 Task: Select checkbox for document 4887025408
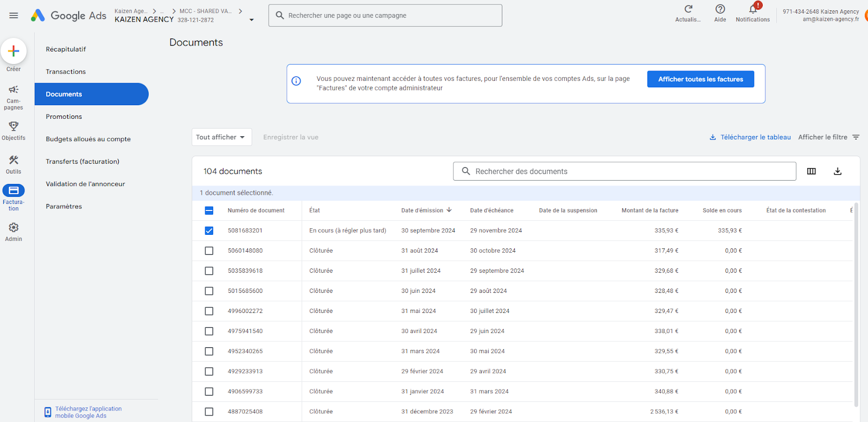tap(209, 411)
